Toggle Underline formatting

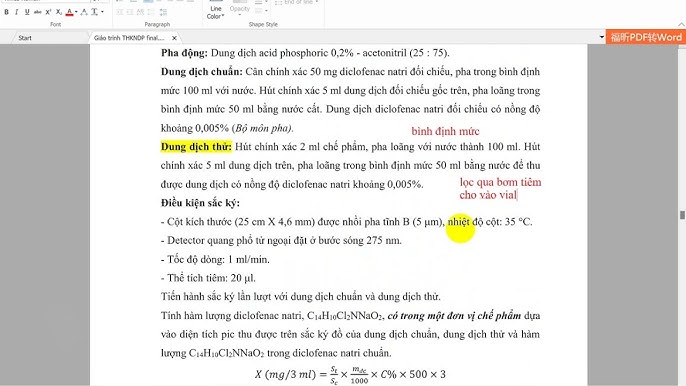point(27,12)
